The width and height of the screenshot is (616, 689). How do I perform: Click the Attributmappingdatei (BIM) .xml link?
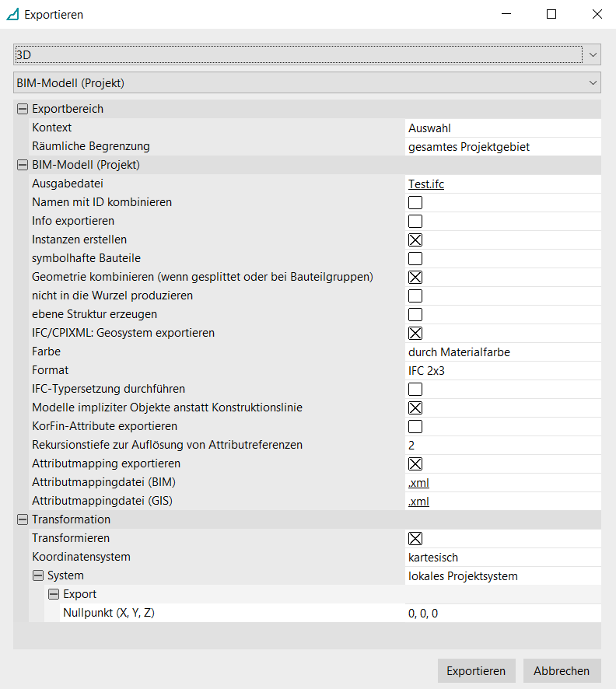pyautogui.click(x=418, y=482)
